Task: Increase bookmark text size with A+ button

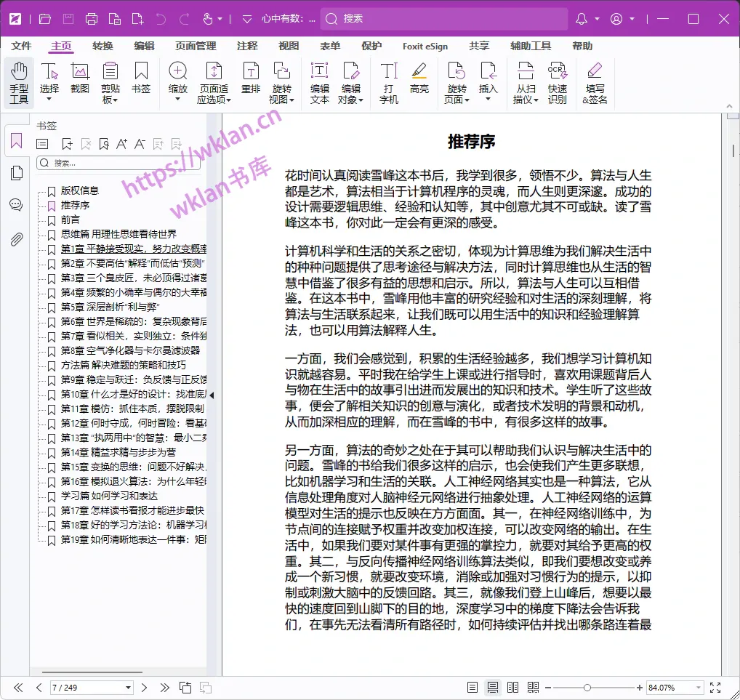Action: tap(122, 144)
